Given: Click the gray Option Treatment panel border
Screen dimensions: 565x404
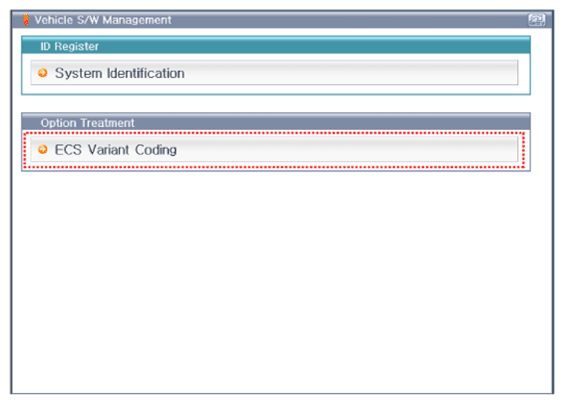Looking at the screenshot, I should tap(276, 170).
